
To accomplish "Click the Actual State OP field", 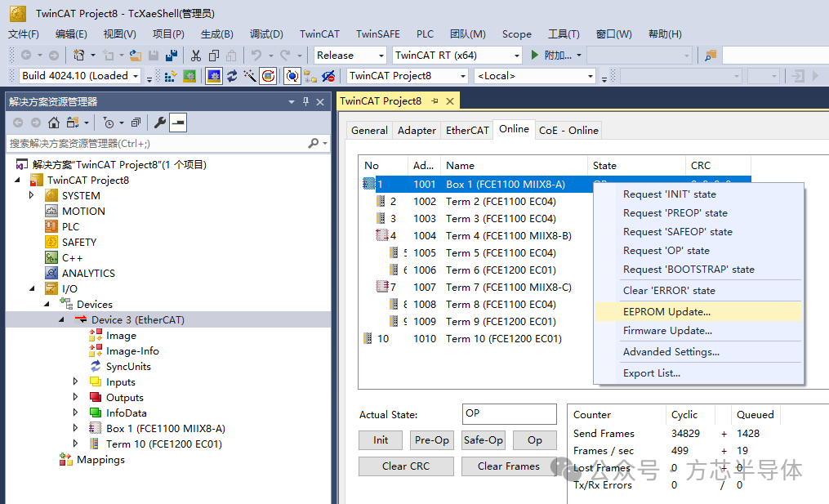I will 509,413.
